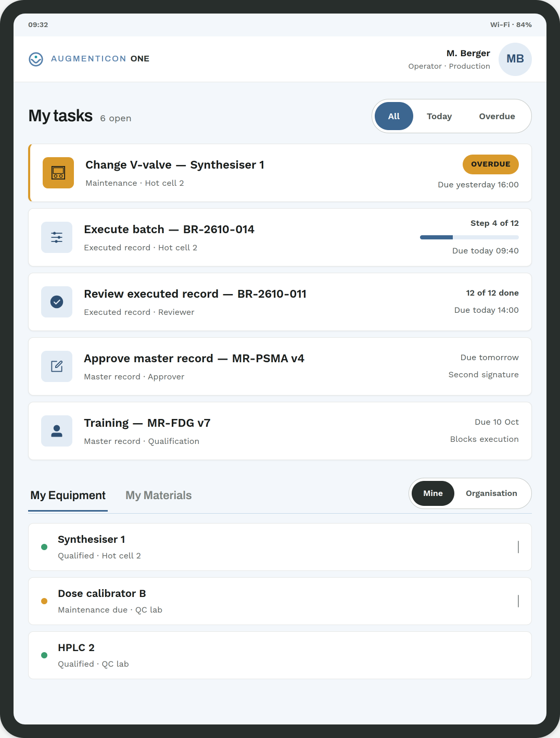
Task: Click the orange status dot for Dose calibrator B
Action: (44, 601)
